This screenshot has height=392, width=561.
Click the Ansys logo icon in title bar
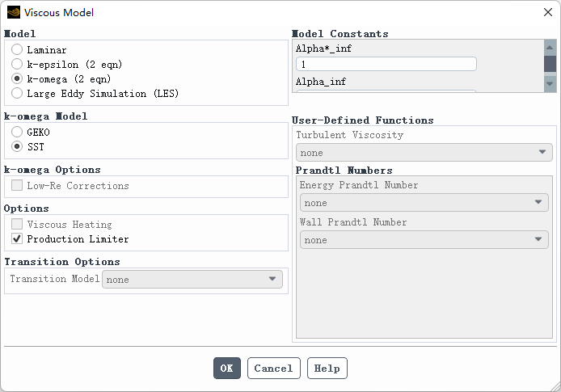pyautogui.click(x=14, y=12)
